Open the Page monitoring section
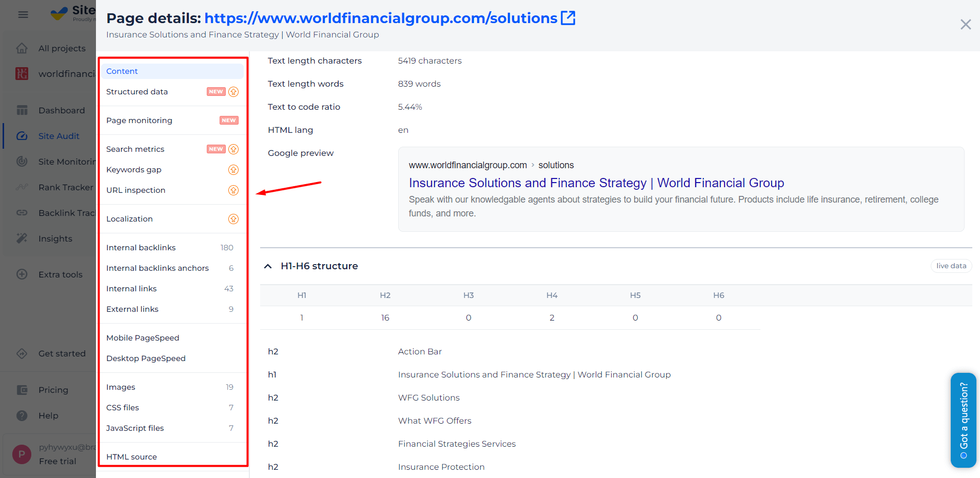Screen dimensions: 980x478 (139, 121)
